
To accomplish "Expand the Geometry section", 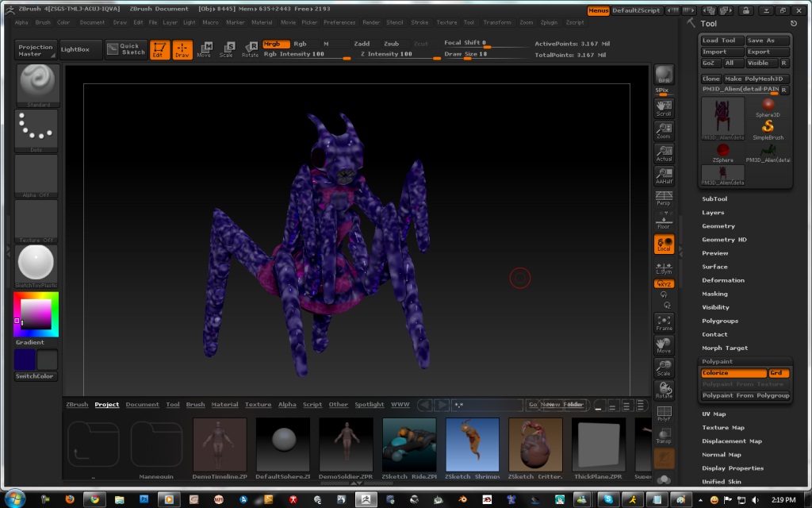I will pyautogui.click(x=718, y=226).
